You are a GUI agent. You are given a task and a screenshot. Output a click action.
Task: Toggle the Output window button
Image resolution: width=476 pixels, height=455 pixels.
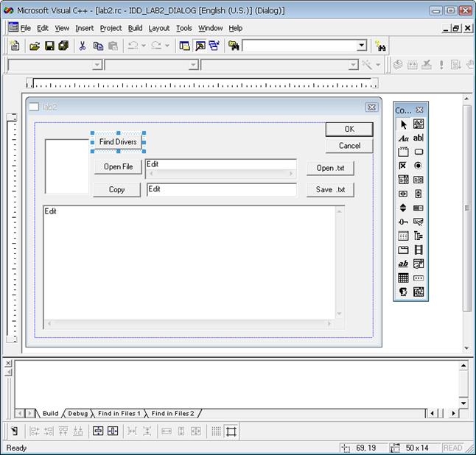pyautogui.click(x=200, y=46)
